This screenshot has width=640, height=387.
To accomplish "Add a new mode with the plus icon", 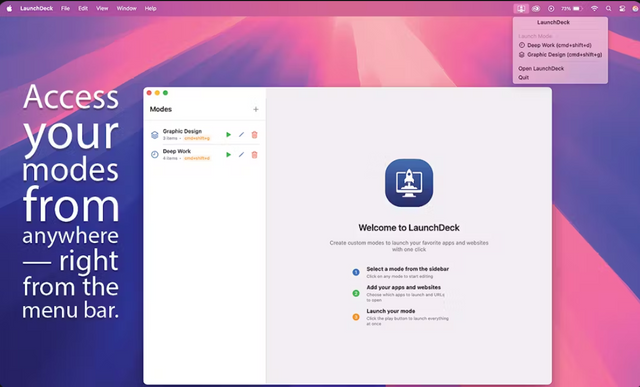I will pos(256,109).
